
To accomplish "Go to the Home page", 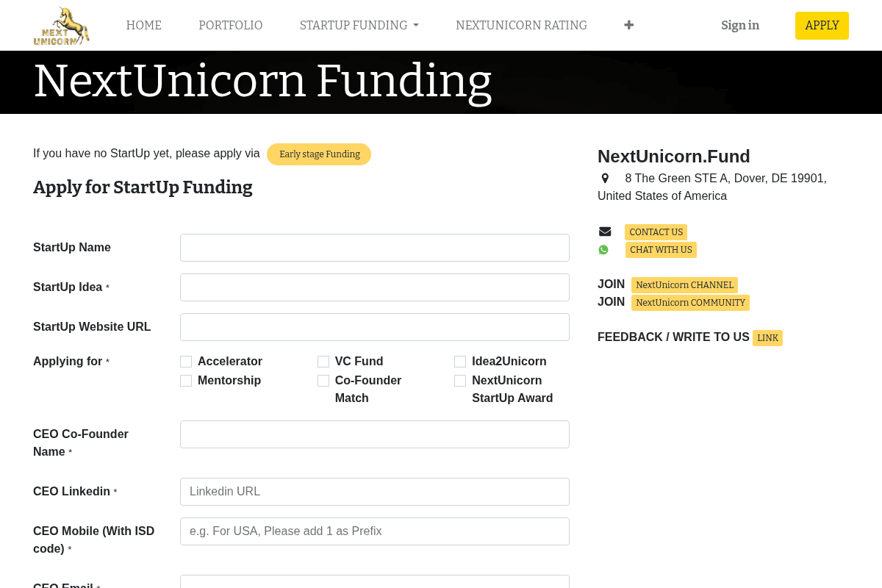I will pyautogui.click(x=144, y=25).
